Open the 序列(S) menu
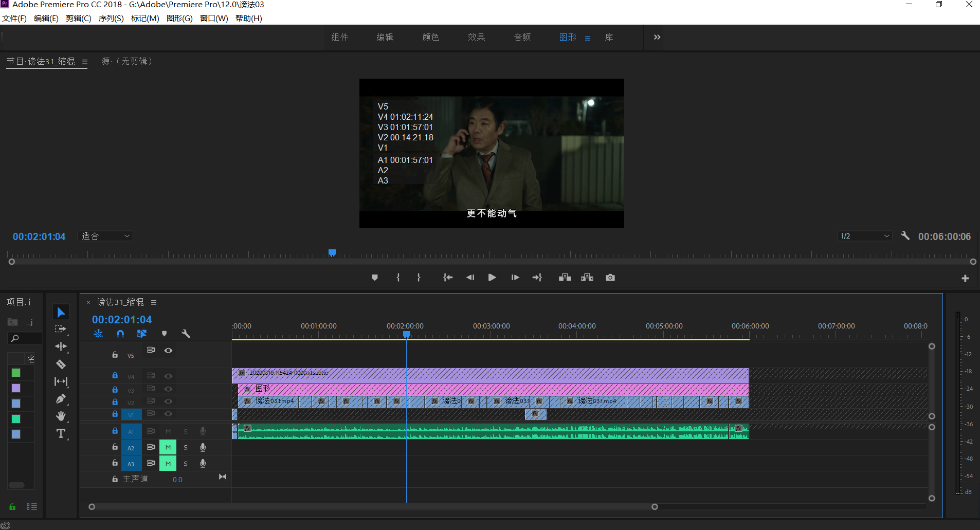This screenshot has width=980, height=530. (x=111, y=19)
